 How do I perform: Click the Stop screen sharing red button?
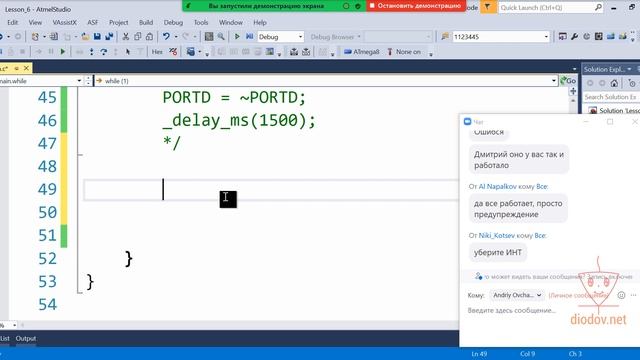coord(416,6)
